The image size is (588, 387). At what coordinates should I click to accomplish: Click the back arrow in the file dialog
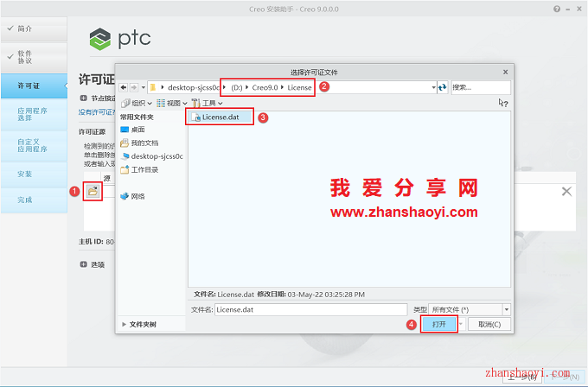click(x=123, y=87)
